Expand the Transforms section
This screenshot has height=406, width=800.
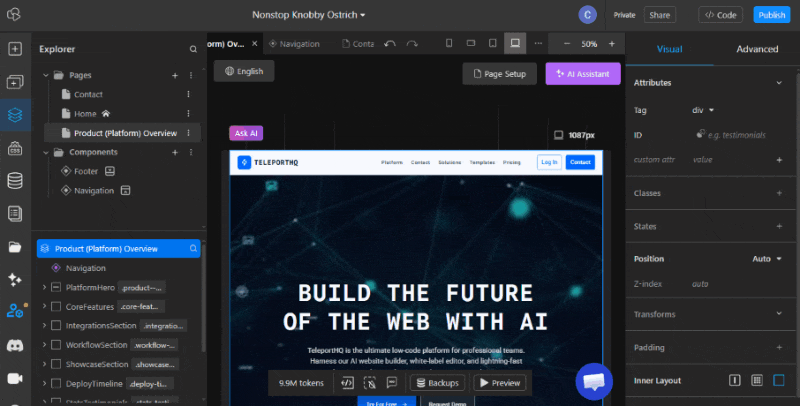(x=779, y=314)
